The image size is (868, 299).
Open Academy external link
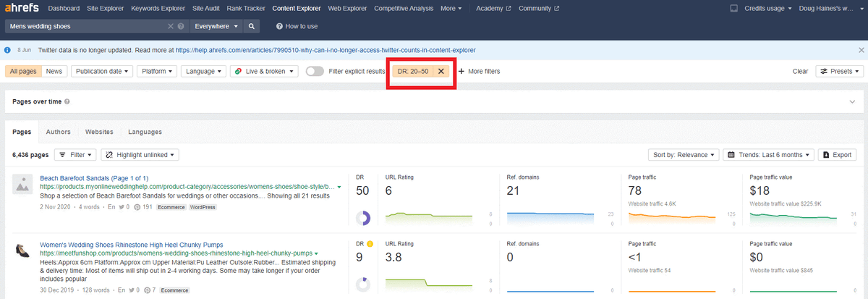tap(493, 9)
